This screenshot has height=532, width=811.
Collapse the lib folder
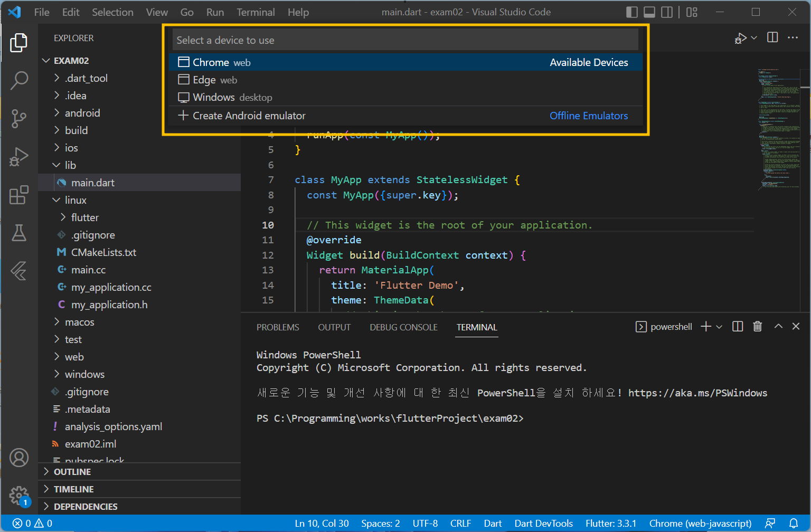click(x=139, y=165)
